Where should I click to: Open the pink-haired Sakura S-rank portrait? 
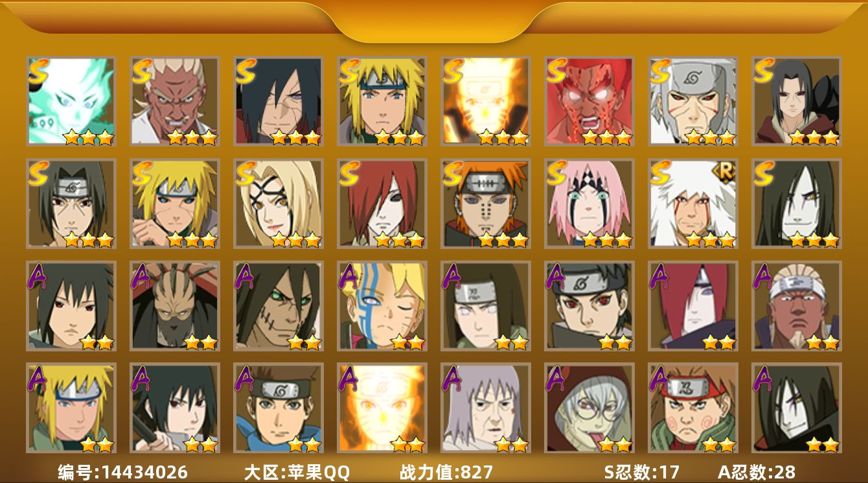coord(589,204)
